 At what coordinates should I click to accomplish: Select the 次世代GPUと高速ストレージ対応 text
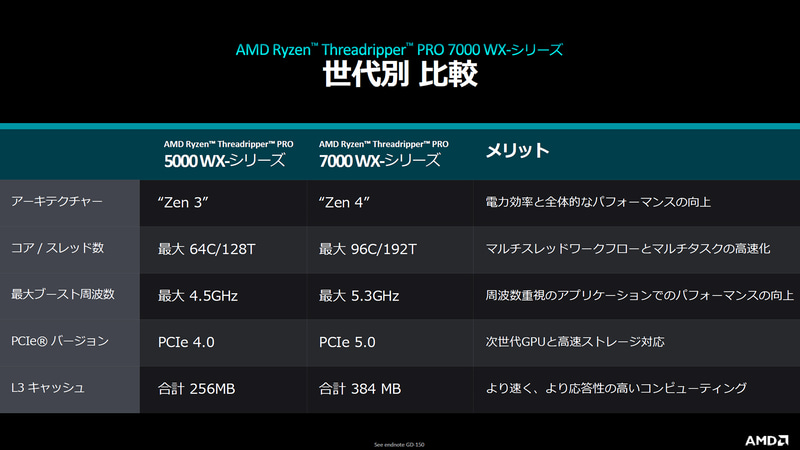point(575,342)
